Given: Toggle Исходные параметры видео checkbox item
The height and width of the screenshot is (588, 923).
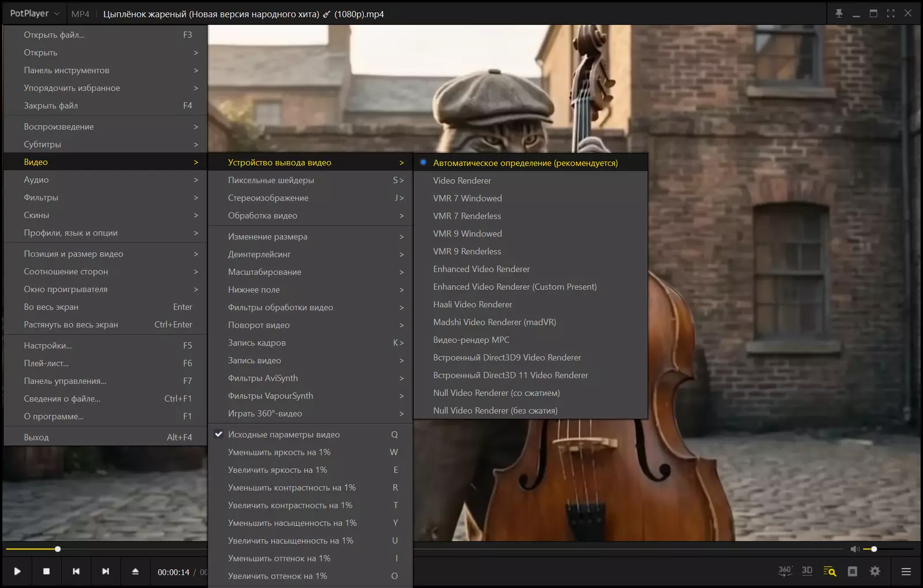Looking at the screenshot, I should [310, 435].
